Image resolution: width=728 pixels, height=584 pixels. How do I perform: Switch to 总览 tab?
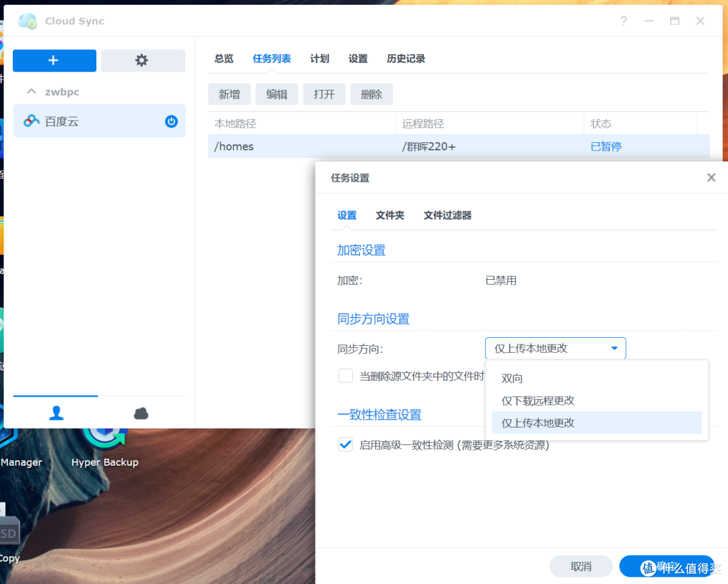(224, 59)
